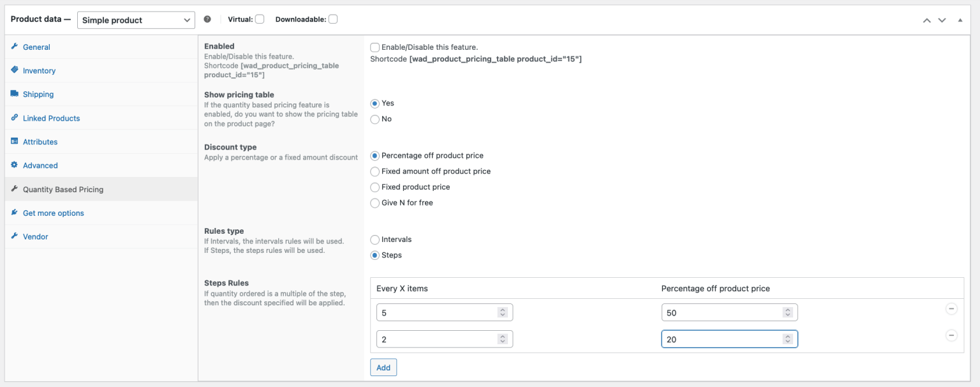The height and width of the screenshot is (387, 980).
Task: Collapse the Product data panel
Action: (960, 20)
